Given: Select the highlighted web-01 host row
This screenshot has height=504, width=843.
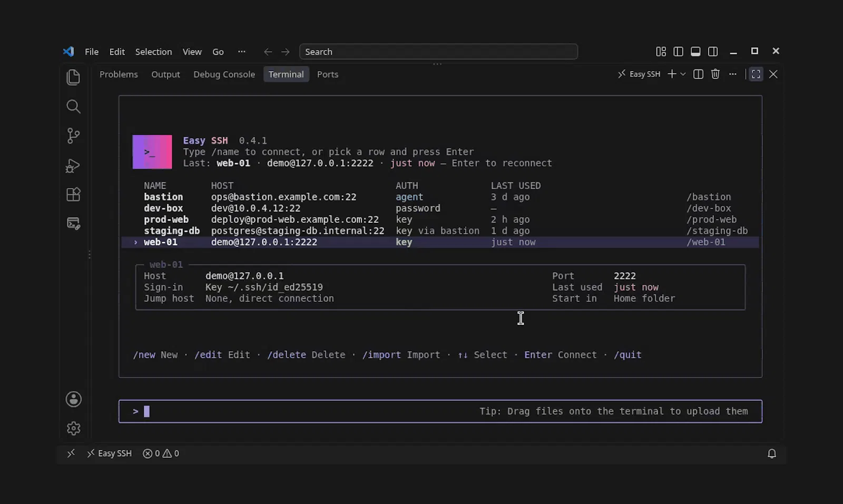Looking at the screenshot, I should [x=440, y=242].
